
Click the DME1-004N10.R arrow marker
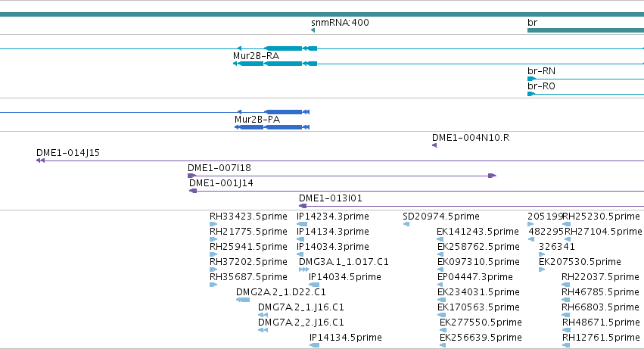click(x=434, y=145)
